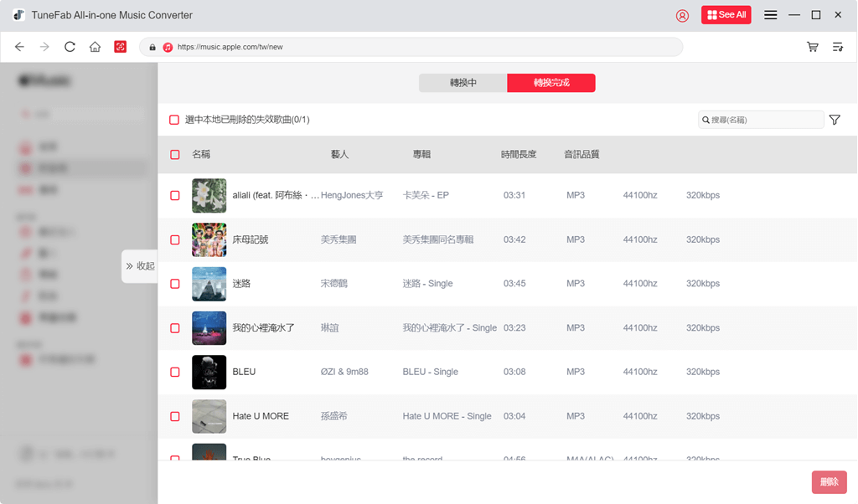Click album 美秀集團同名專輯
This screenshot has width=858, height=504.
(437, 239)
